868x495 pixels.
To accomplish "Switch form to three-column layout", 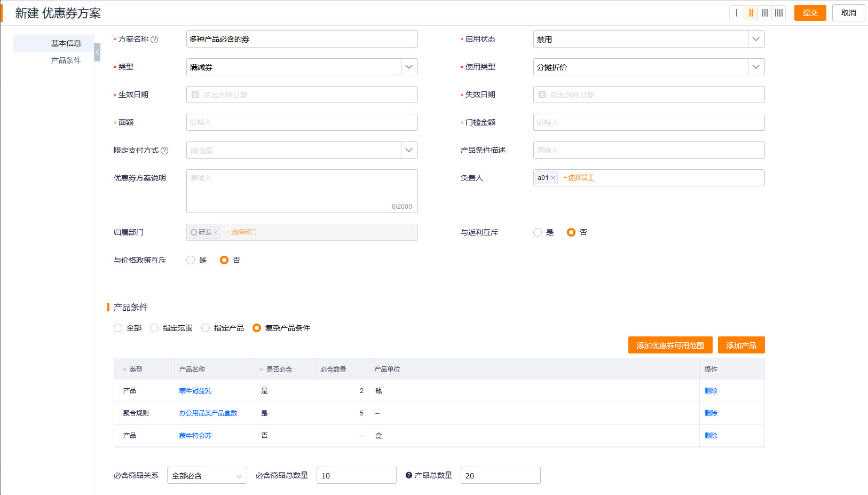I will (x=765, y=13).
